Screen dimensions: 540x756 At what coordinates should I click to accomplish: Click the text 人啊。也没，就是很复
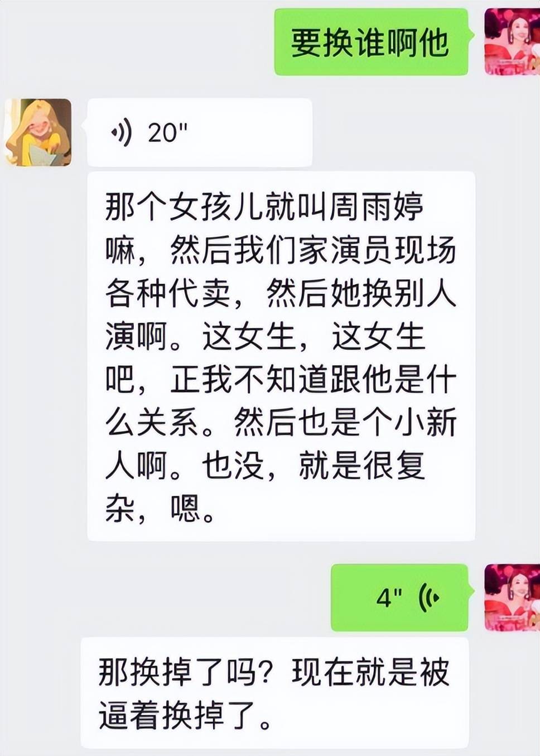[x=266, y=466]
